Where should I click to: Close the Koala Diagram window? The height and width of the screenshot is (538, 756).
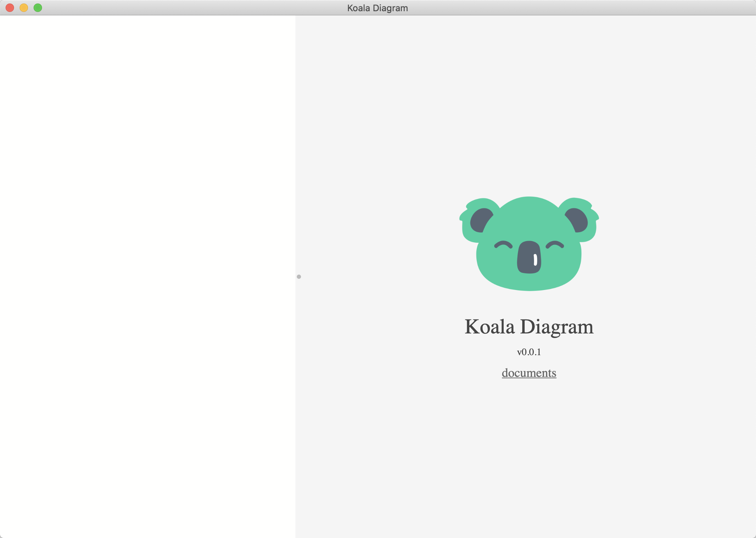tap(10, 8)
